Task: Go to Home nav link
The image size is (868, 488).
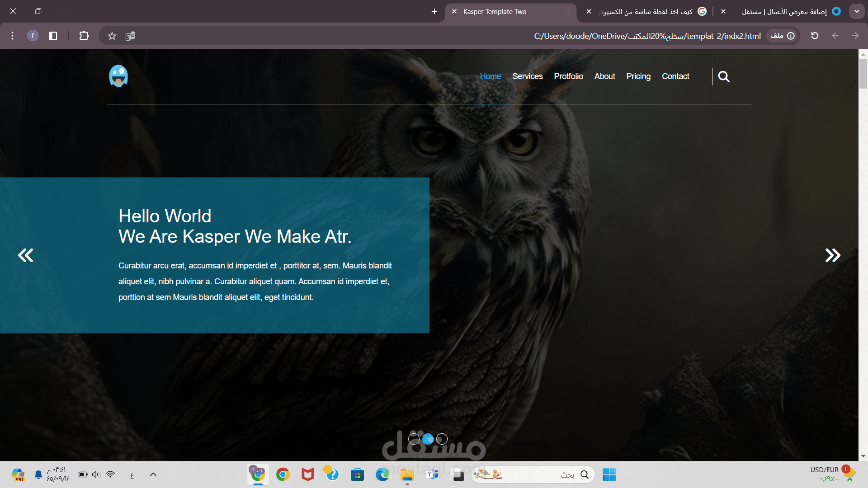Action: tap(491, 76)
